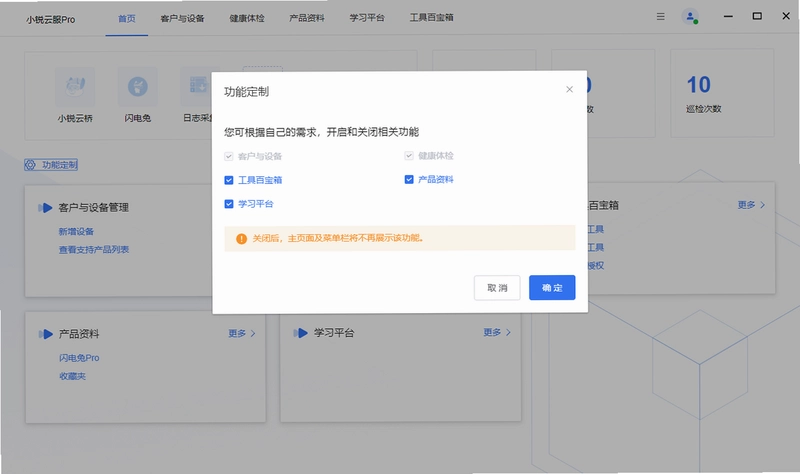Expand 更多 in 工具百宝箱 card
Image resolution: width=800 pixels, height=474 pixels.
pos(752,205)
